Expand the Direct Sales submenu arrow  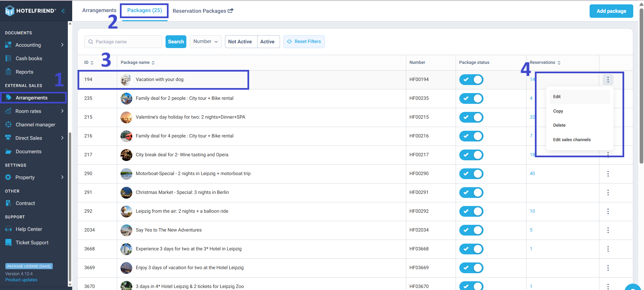click(62, 138)
